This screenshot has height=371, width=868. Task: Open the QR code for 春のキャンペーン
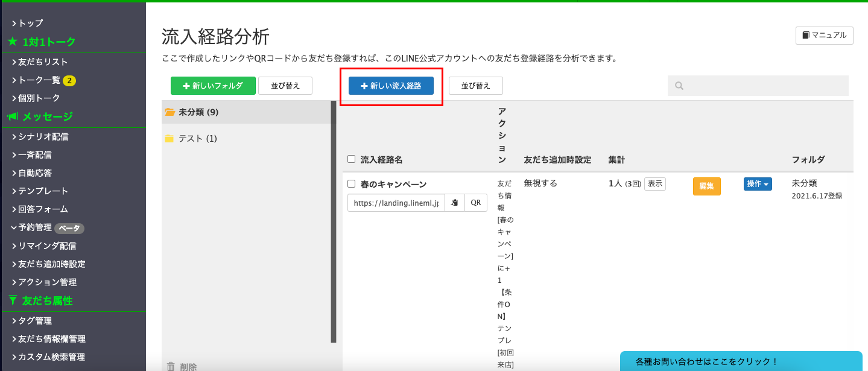pyautogui.click(x=475, y=203)
